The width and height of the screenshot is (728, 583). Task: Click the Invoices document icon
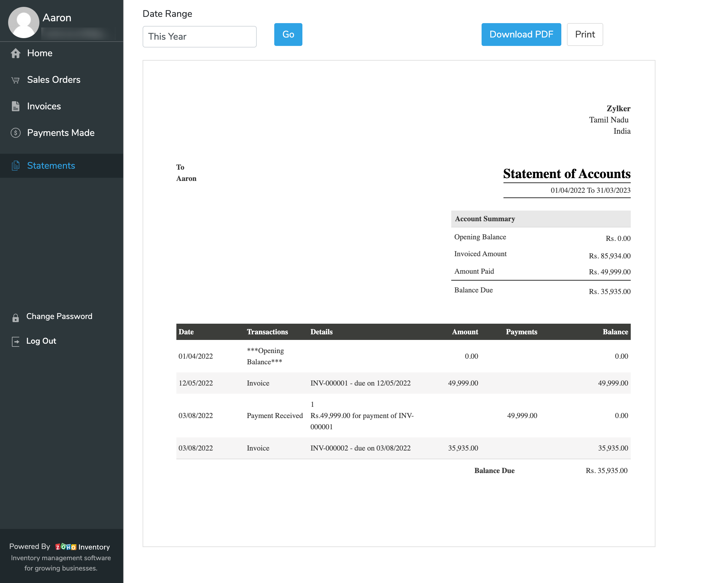(x=16, y=106)
